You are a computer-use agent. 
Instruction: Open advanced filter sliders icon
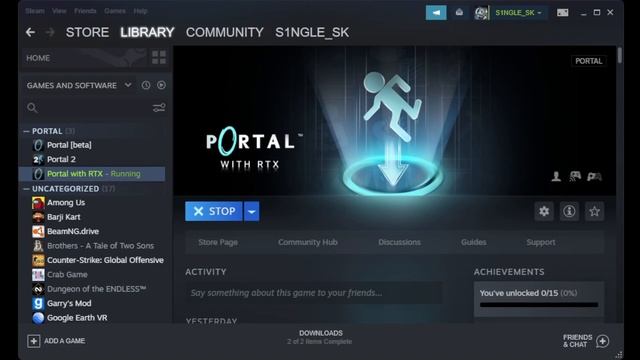pyautogui.click(x=159, y=108)
